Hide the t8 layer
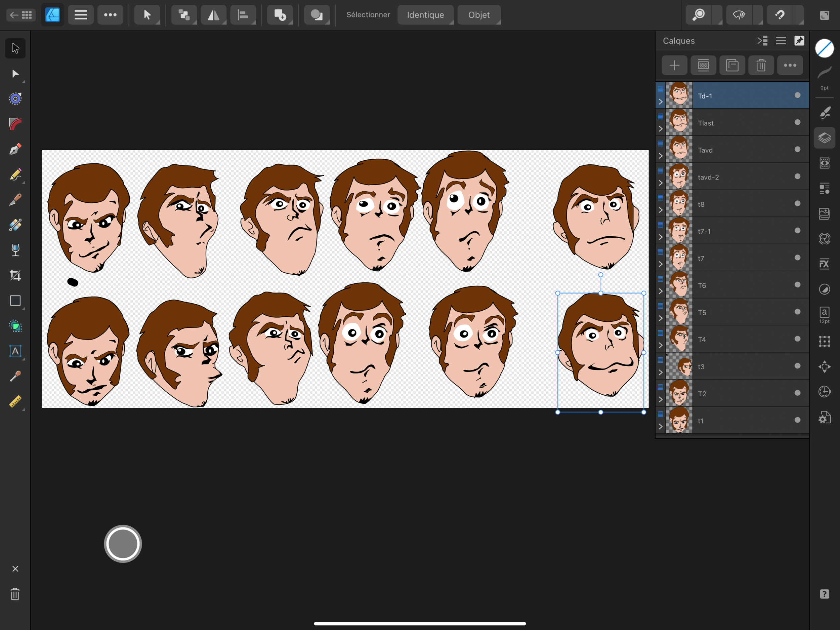This screenshot has width=840, height=630. tap(797, 204)
